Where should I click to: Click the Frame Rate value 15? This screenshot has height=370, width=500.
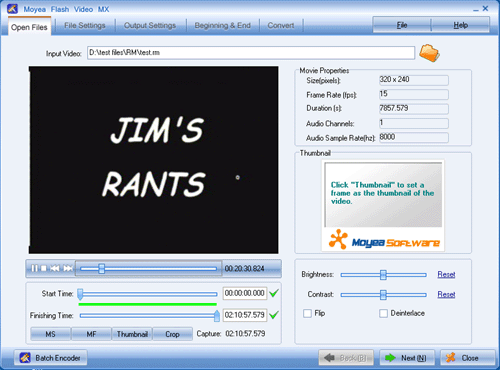point(414,94)
